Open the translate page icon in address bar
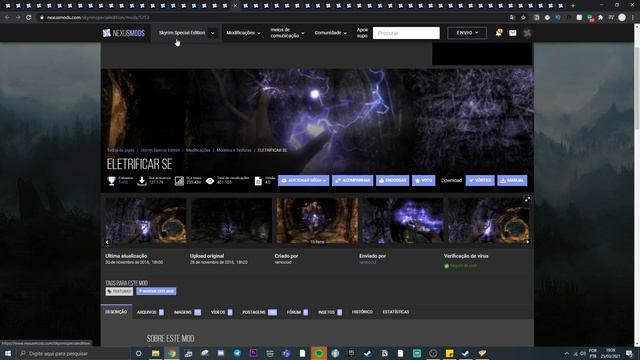This screenshot has width=640, height=360. point(512,18)
